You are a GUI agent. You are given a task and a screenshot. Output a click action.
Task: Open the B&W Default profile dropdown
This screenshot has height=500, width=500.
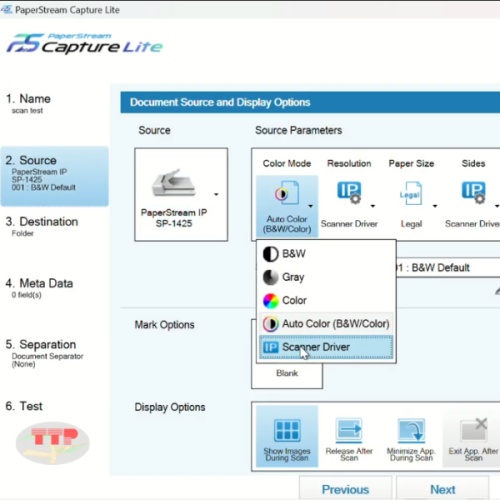(x=448, y=267)
